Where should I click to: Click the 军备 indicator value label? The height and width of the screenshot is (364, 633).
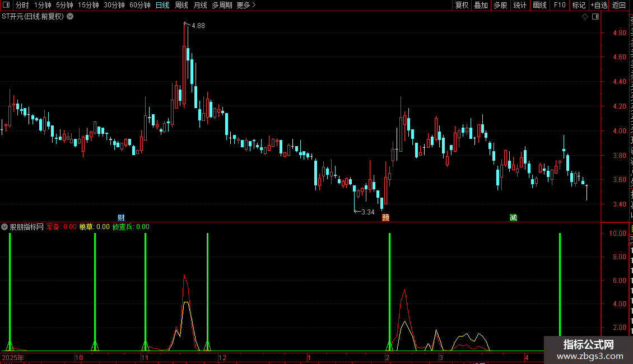click(x=62, y=227)
